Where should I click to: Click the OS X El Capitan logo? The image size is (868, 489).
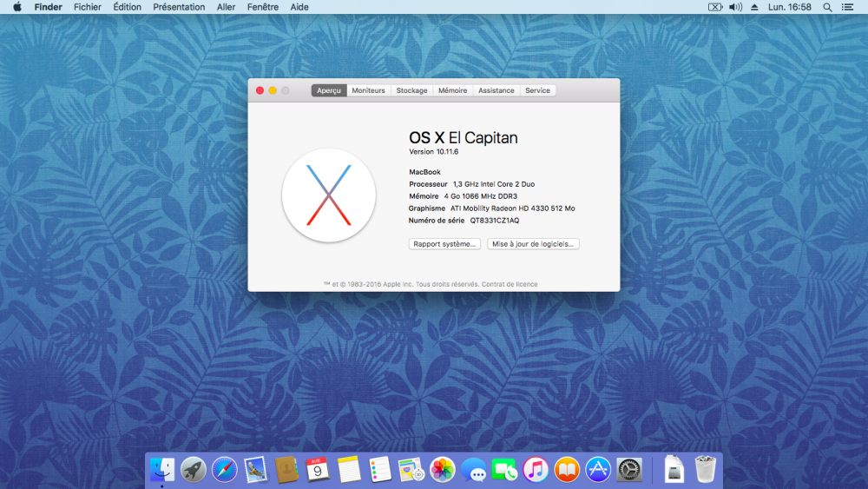329,195
